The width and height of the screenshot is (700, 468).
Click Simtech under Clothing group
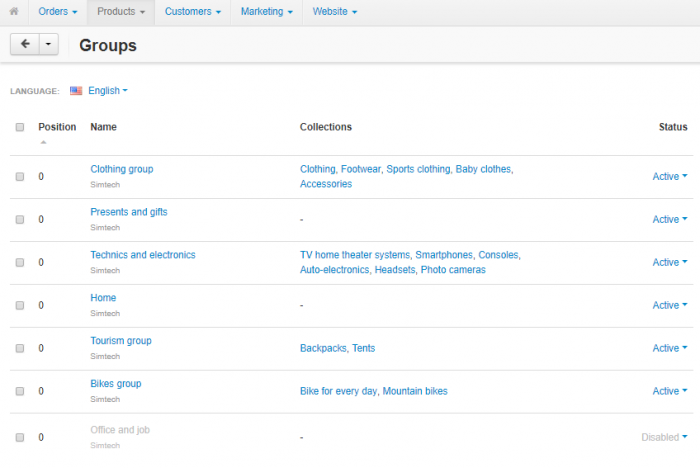(105, 184)
